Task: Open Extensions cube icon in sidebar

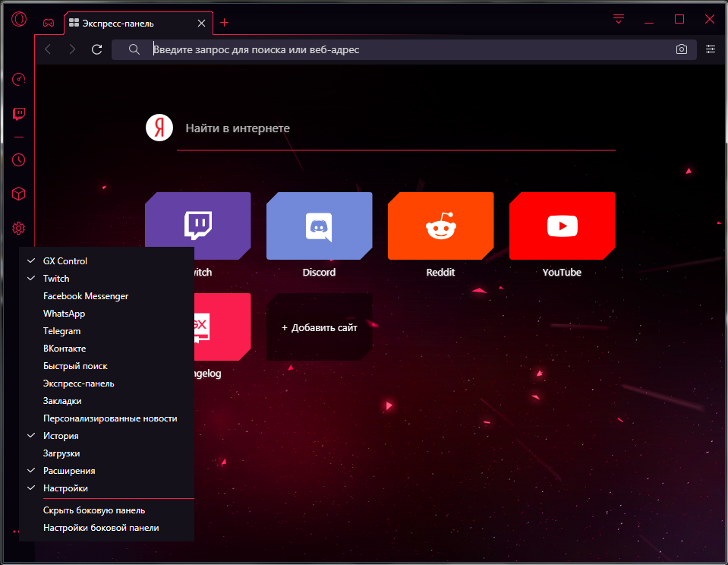Action: (x=18, y=194)
